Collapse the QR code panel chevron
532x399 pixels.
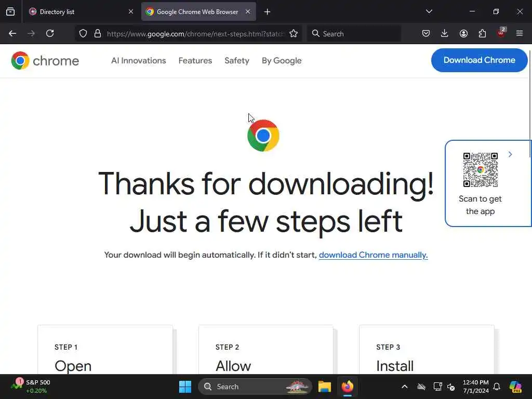point(510,154)
